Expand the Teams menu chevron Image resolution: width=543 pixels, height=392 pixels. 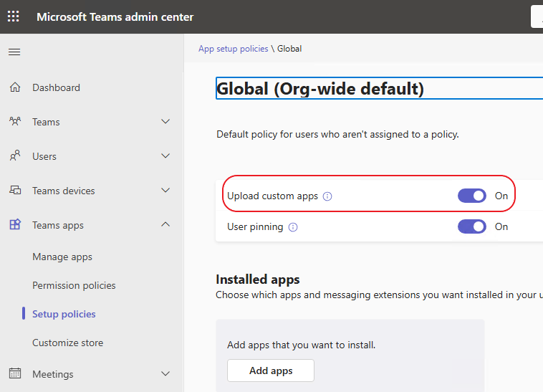(165, 122)
